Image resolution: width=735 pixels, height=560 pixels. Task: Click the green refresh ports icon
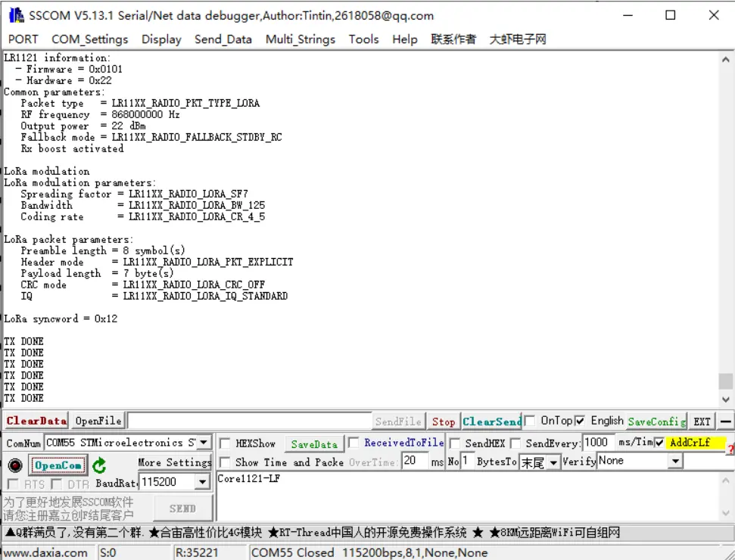[x=99, y=465]
